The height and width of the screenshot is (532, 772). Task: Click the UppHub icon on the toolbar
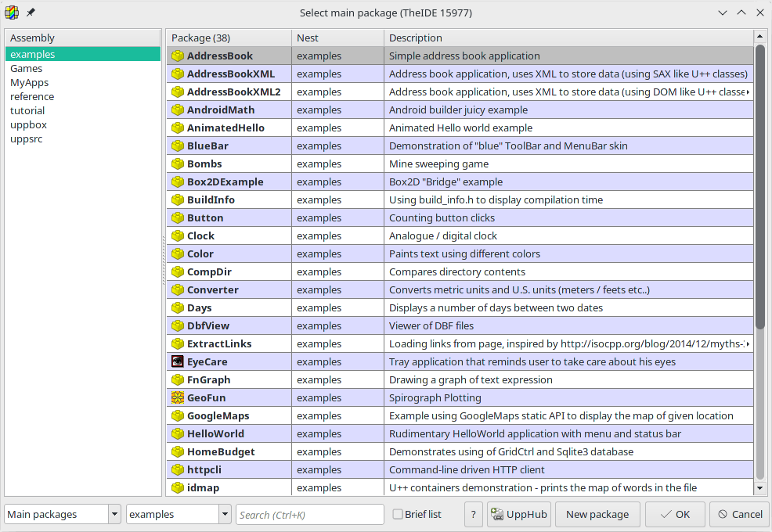click(496, 514)
